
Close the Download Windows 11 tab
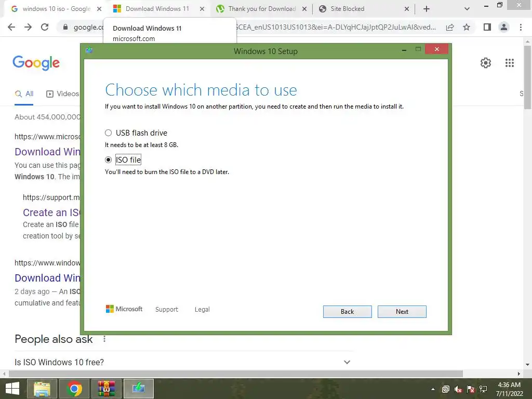coord(202,9)
